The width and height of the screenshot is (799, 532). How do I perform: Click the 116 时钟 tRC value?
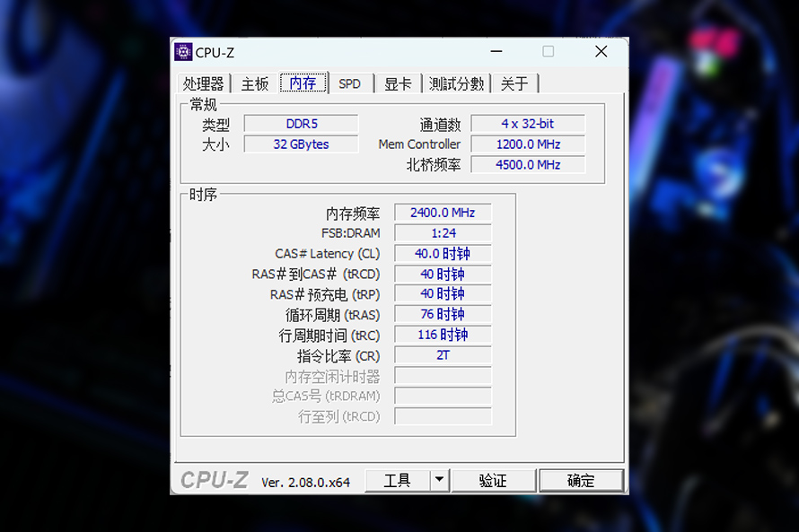click(x=443, y=335)
